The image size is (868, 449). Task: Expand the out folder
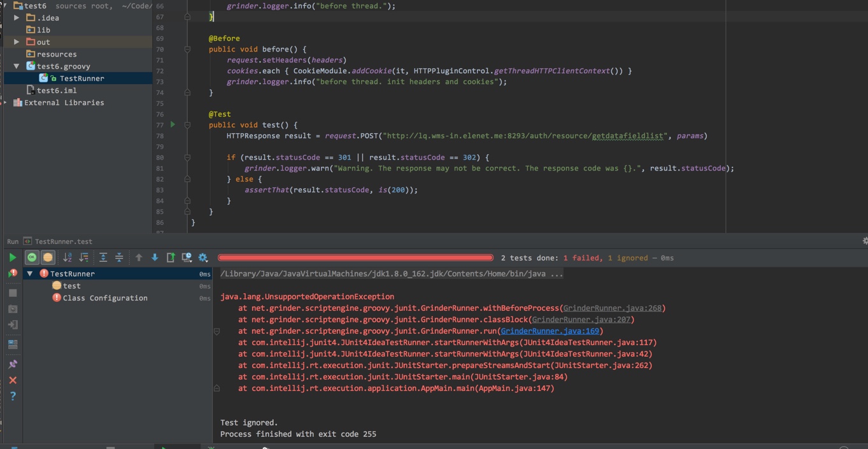point(17,42)
